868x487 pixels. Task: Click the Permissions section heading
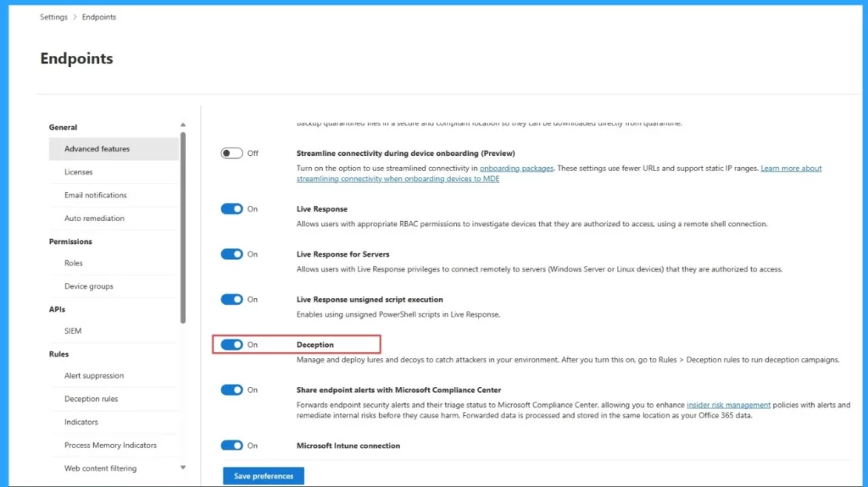click(x=70, y=242)
